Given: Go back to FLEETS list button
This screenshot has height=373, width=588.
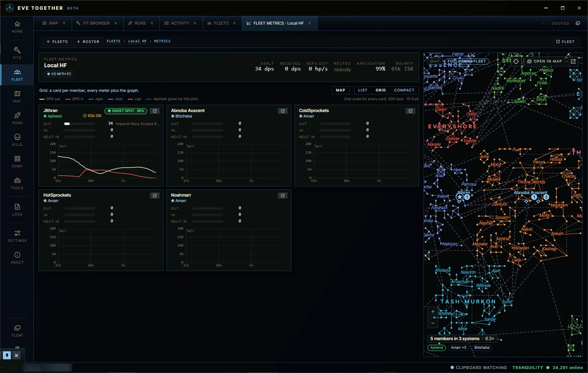Looking at the screenshot, I should (57, 42).
